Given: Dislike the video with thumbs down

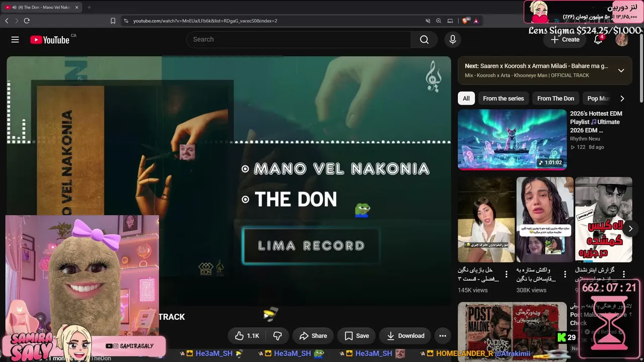Looking at the screenshot, I should [x=277, y=336].
